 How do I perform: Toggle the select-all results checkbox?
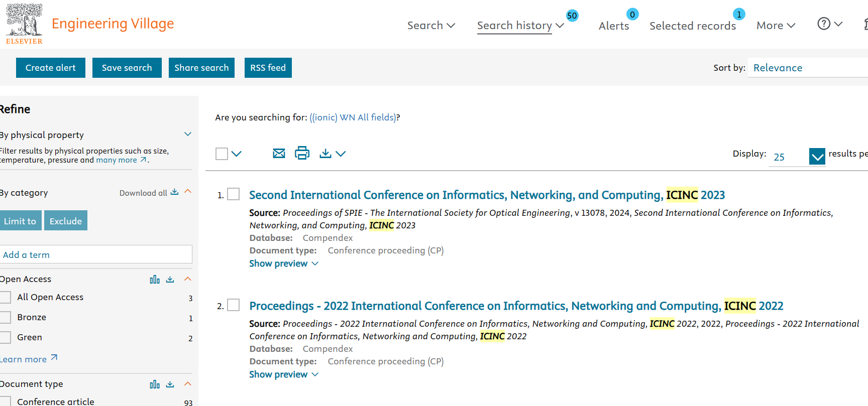point(222,154)
